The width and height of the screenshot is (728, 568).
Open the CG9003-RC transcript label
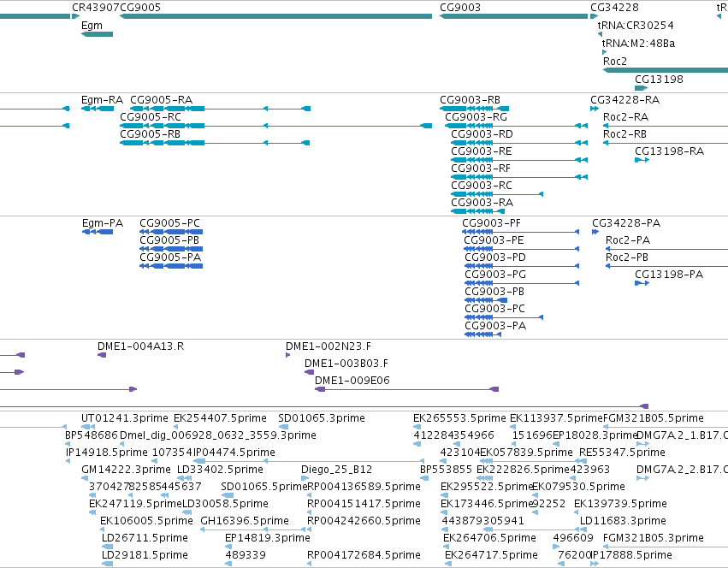(x=482, y=186)
